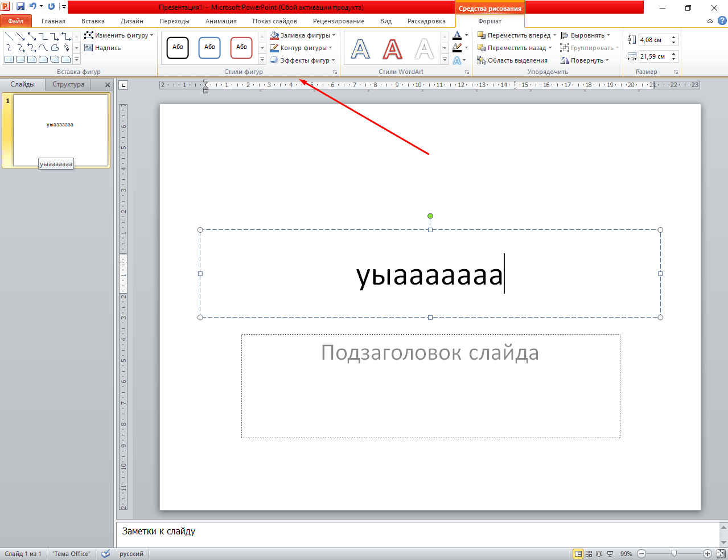Click Переместить назад to send backward
The image size is (728, 560).
point(512,48)
